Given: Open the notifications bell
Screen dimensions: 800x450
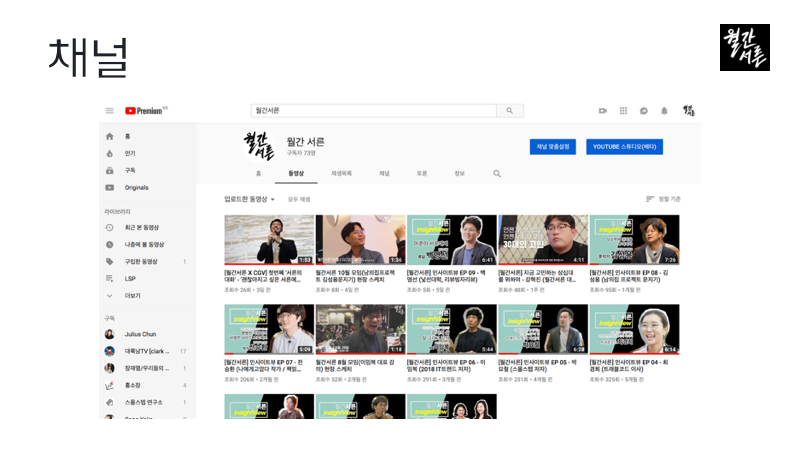Looking at the screenshot, I should [664, 111].
